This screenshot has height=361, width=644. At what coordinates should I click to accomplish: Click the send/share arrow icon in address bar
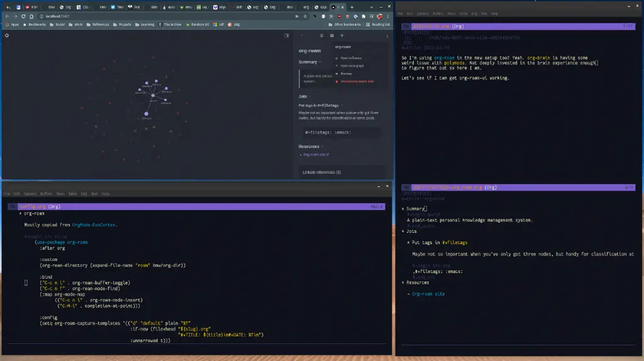click(297, 16)
